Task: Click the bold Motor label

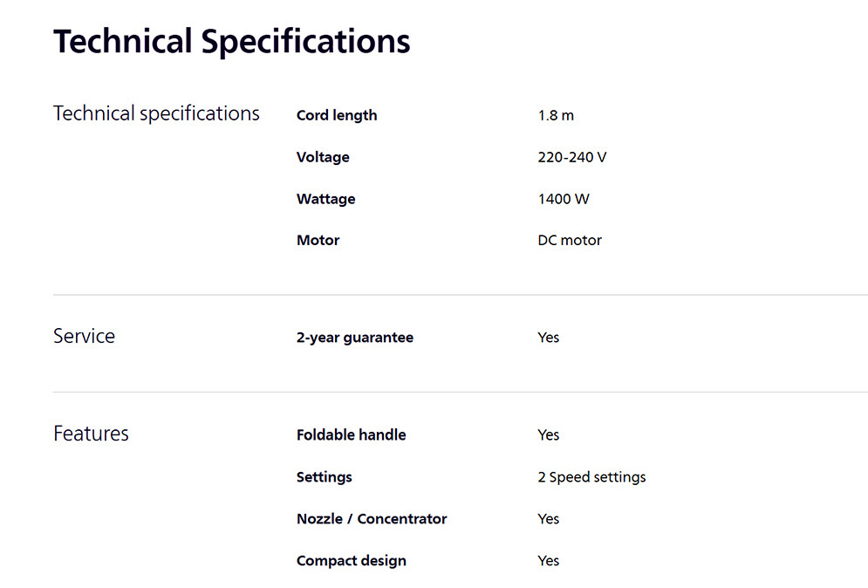Action: coord(318,240)
